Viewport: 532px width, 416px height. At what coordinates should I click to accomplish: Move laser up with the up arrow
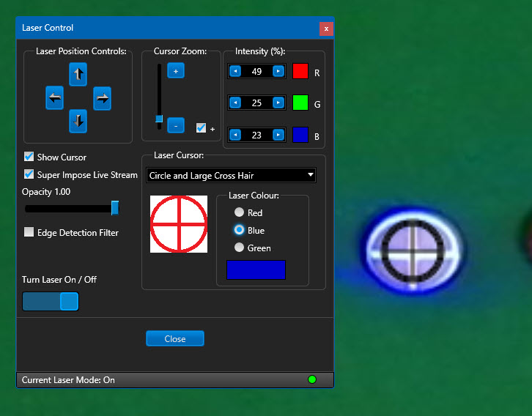pos(78,74)
